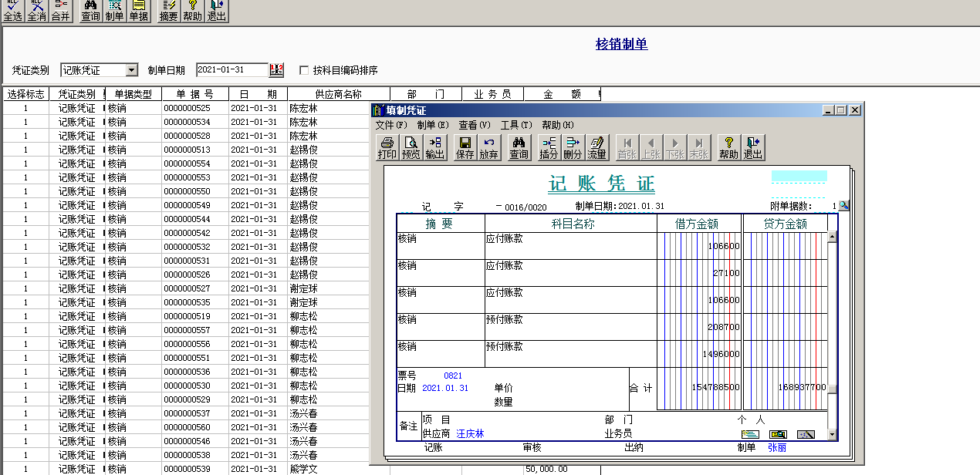Open 制单(E) menu in voucher window
Screen dimensions: 980x475
tap(433, 125)
